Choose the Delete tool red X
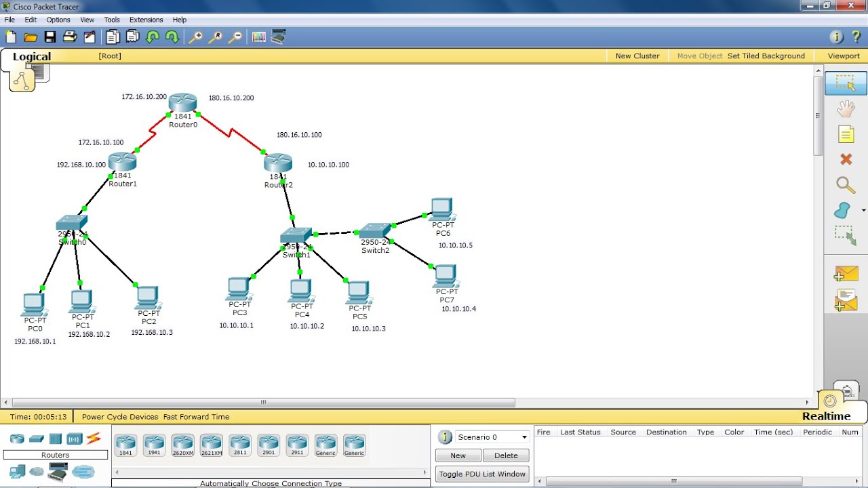This screenshot has height=488, width=868. click(846, 159)
